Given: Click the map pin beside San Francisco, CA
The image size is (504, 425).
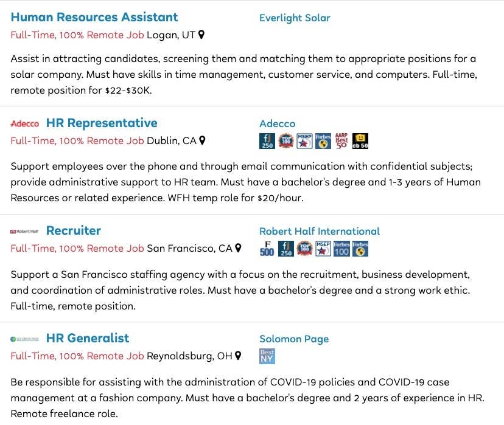Looking at the screenshot, I should click(238, 248).
